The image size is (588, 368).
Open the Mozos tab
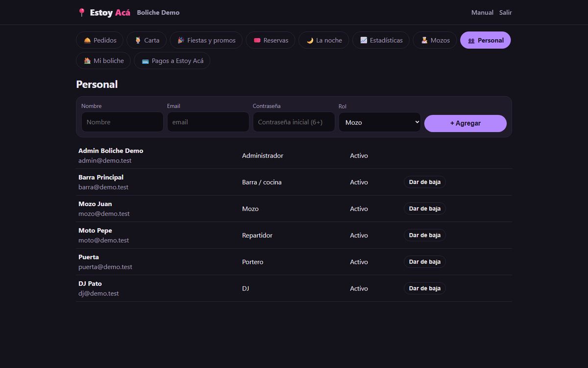pyautogui.click(x=435, y=40)
